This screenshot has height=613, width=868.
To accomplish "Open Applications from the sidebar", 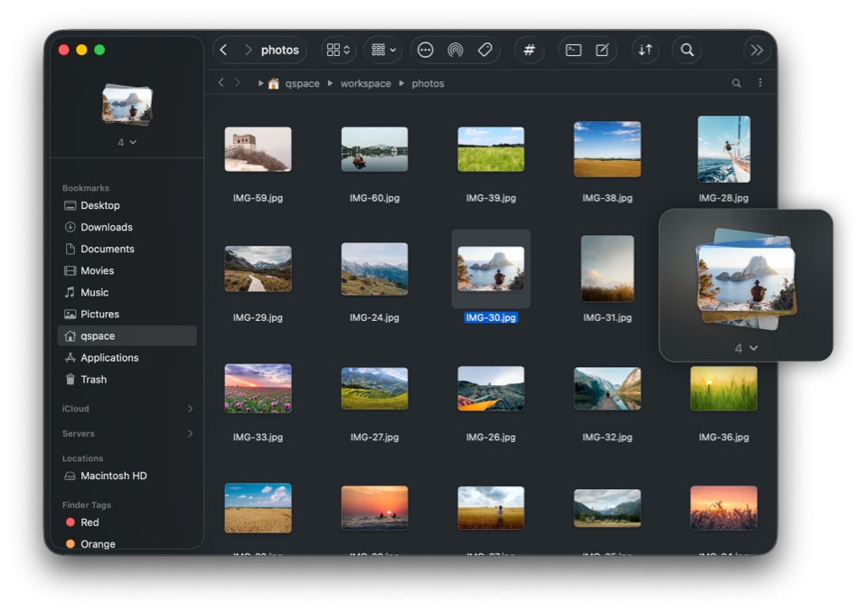I will click(109, 357).
